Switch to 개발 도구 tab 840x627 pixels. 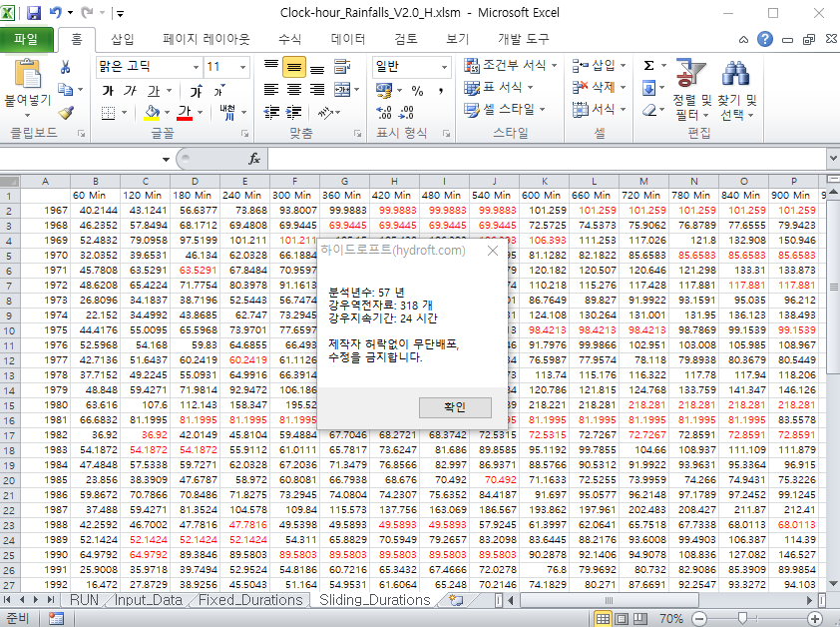pyautogui.click(x=524, y=39)
